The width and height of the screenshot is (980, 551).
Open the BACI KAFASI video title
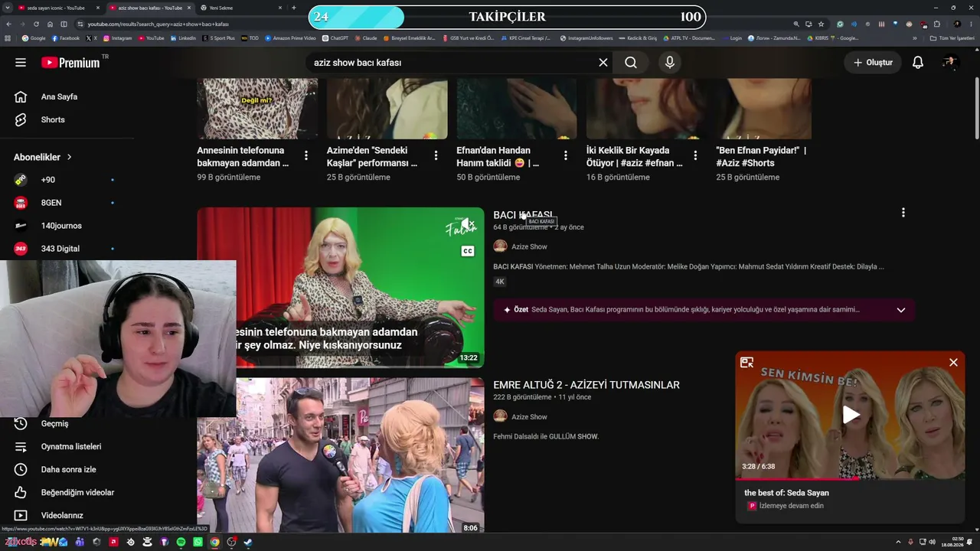coord(523,215)
